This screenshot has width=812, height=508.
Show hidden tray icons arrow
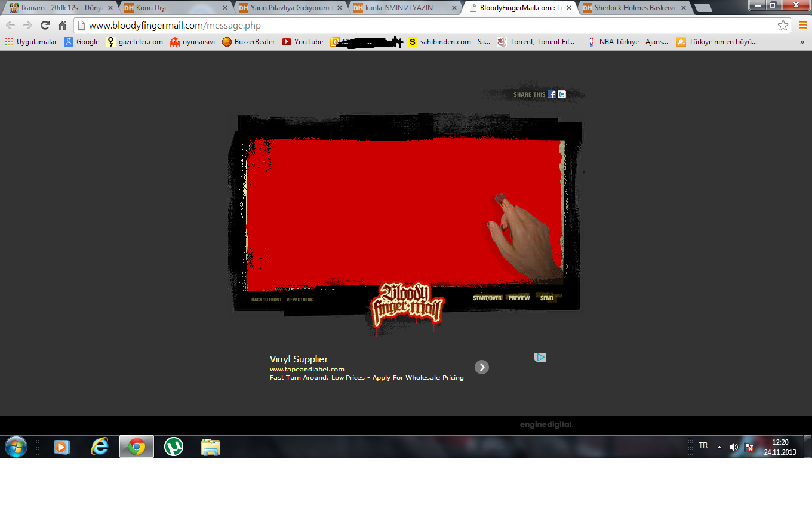719,447
